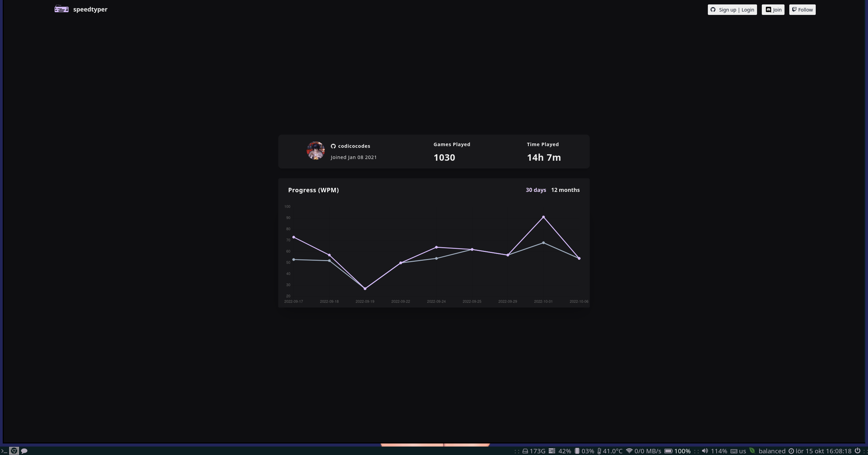This screenshot has height=455, width=868.
Task: Click the GitHub icon in Sign up button
Action: click(x=713, y=9)
